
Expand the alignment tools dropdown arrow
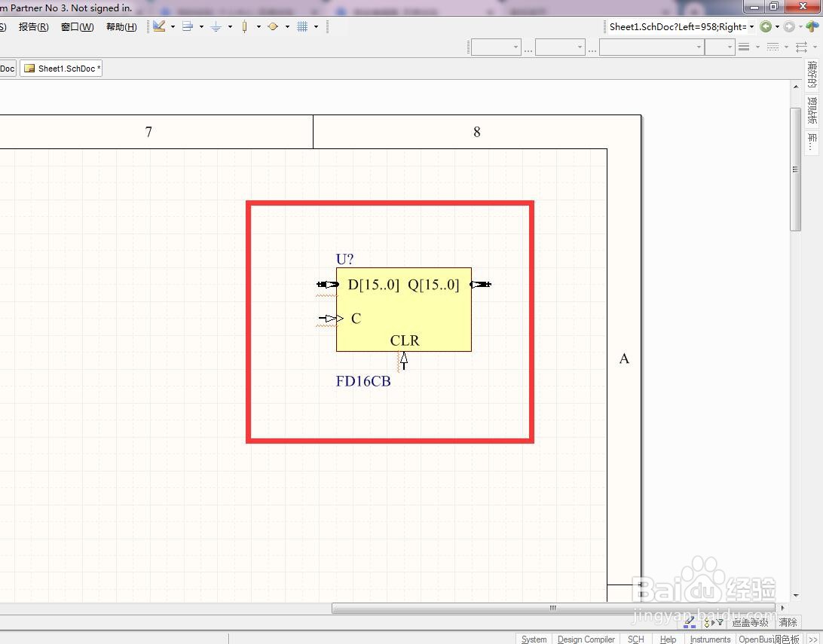(x=201, y=26)
